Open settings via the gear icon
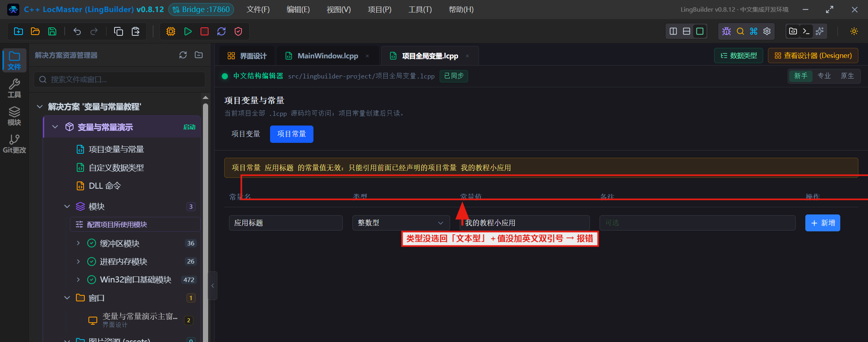 point(767,31)
